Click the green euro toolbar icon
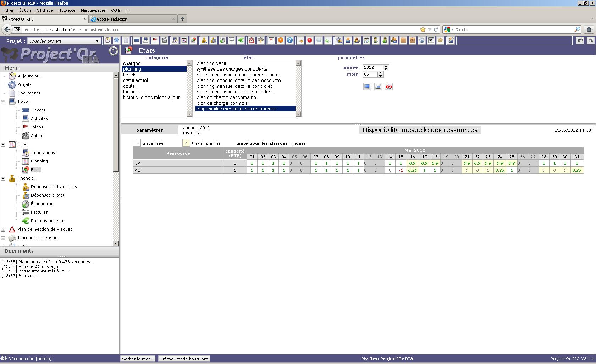 pyautogui.click(x=241, y=40)
